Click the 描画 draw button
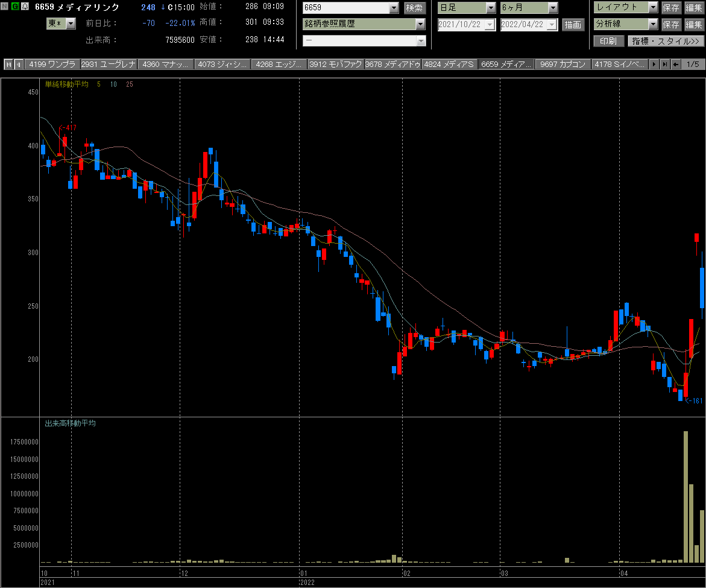The image size is (706, 588). click(x=573, y=25)
